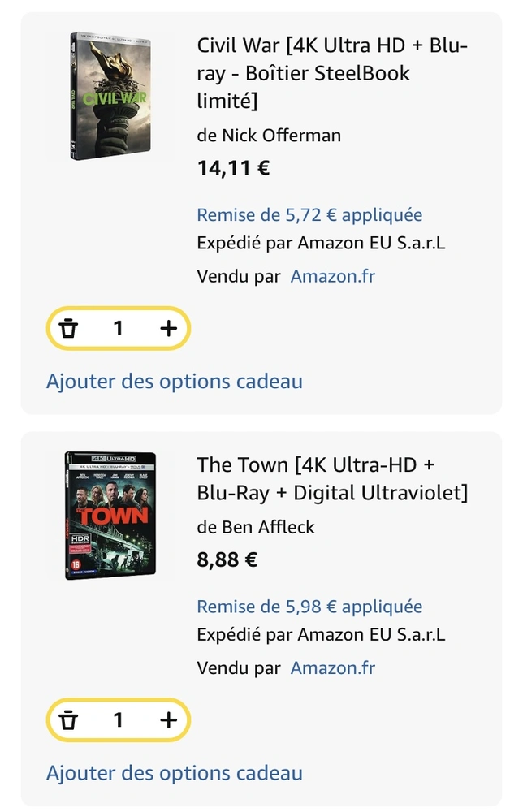Open Amazon.fr seller link for The Town
The image size is (523, 812).
point(332,667)
